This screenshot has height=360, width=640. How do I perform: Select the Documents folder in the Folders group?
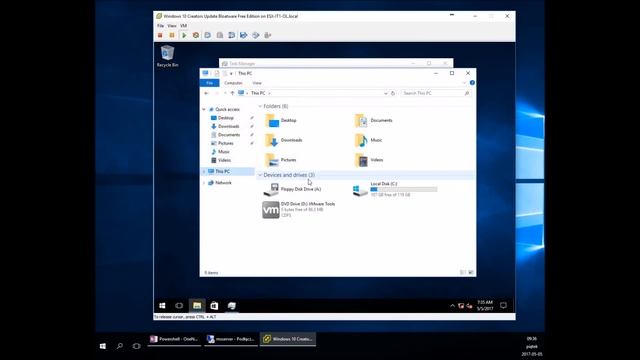373,120
